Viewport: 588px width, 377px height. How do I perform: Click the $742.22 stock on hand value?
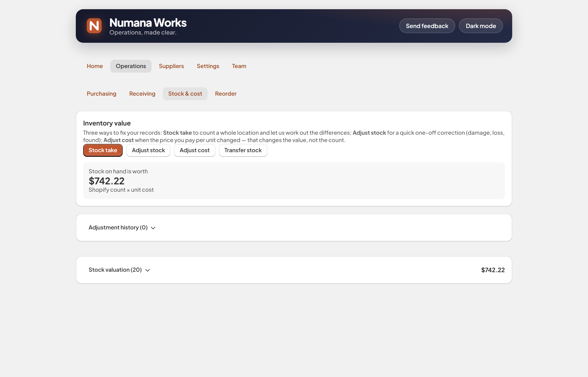106,181
